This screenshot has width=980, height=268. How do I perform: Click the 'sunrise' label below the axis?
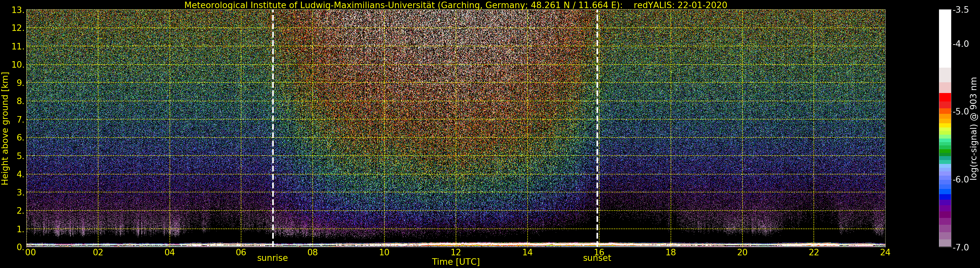coord(273,258)
